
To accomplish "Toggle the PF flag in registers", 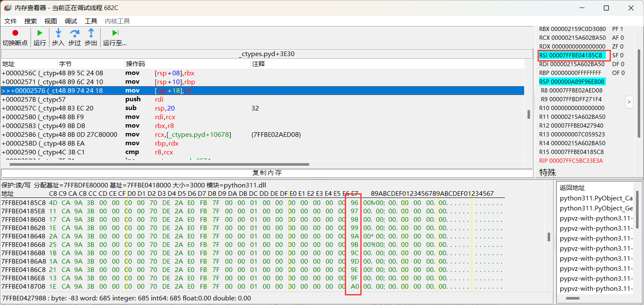I will (x=618, y=29).
